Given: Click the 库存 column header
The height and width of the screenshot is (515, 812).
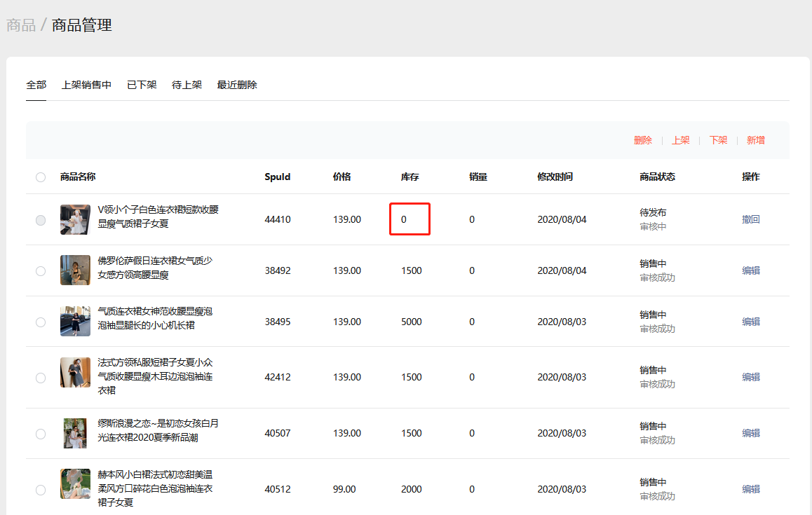Looking at the screenshot, I should 410,177.
